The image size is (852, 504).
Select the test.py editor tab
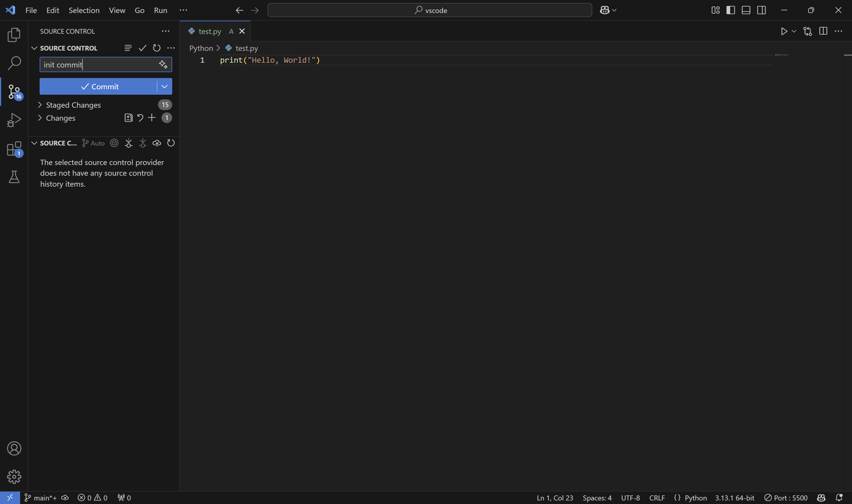point(209,31)
